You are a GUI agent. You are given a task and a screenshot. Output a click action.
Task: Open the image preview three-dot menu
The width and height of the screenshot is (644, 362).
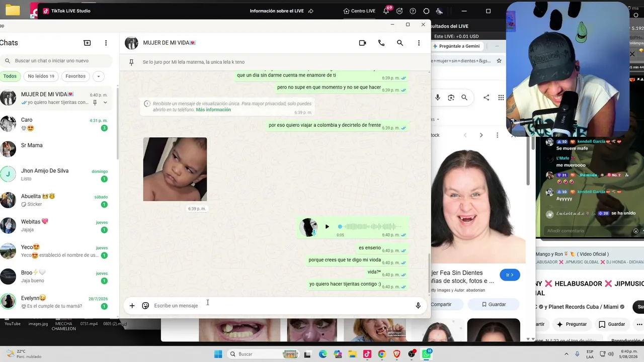pos(497,135)
